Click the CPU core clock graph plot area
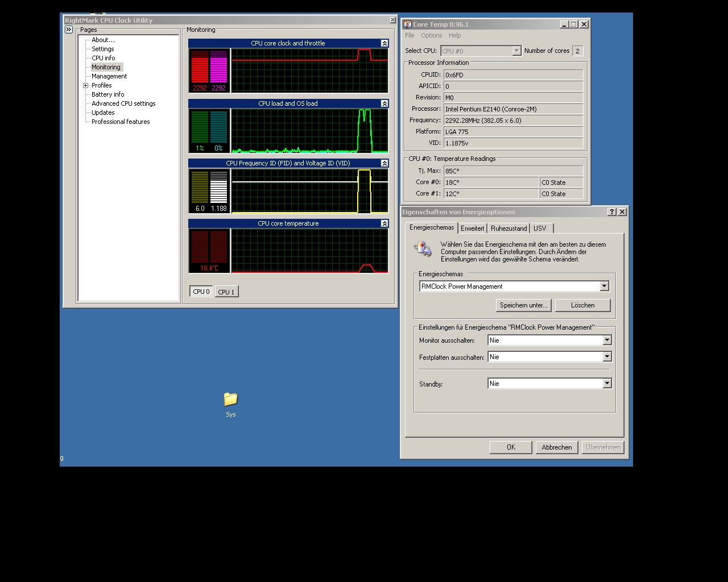The width and height of the screenshot is (728, 582). coord(310,70)
